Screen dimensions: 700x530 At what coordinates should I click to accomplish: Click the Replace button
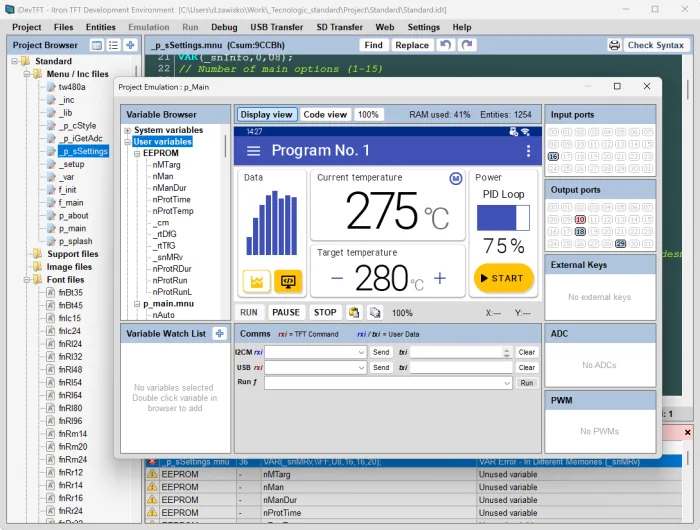tap(412, 45)
